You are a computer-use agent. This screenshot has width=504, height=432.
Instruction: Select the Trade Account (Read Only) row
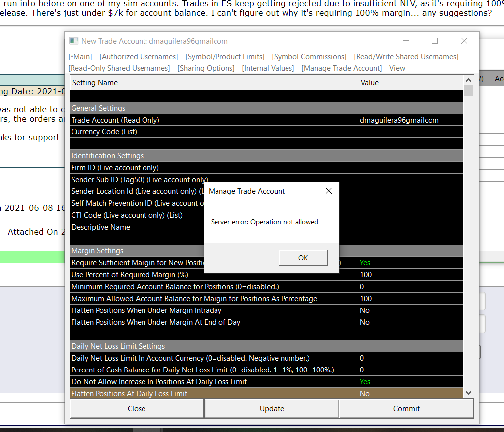point(267,120)
